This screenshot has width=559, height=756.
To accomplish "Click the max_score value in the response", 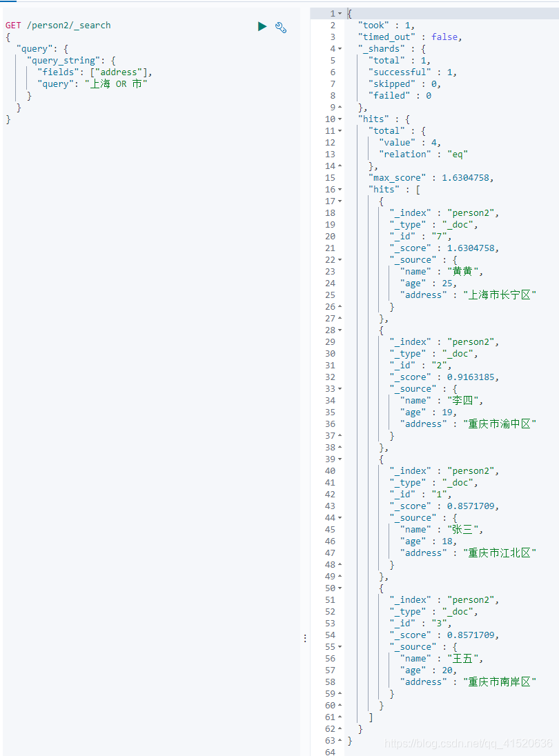I will (x=465, y=177).
